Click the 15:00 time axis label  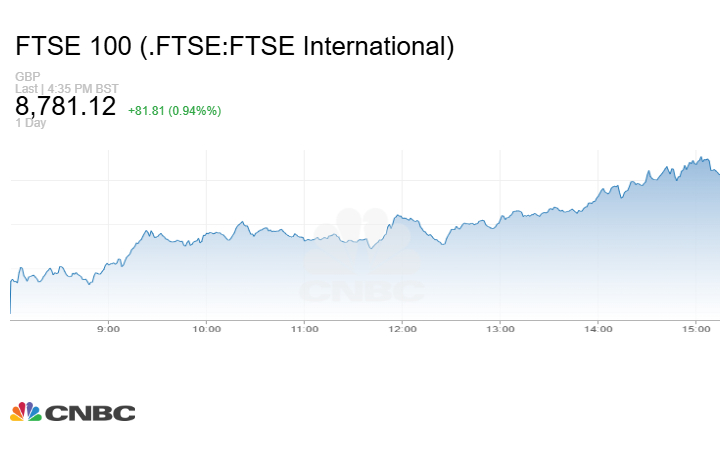coord(696,328)
